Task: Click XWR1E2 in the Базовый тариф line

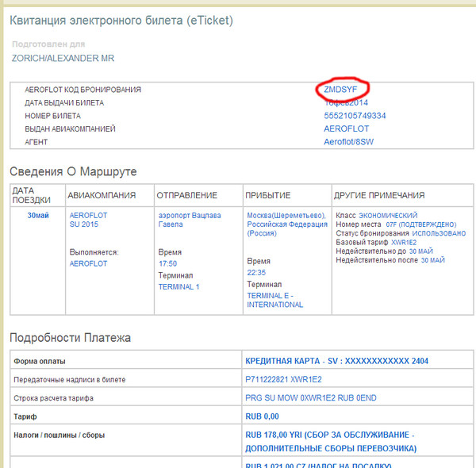Action: (x=404, y=242)
